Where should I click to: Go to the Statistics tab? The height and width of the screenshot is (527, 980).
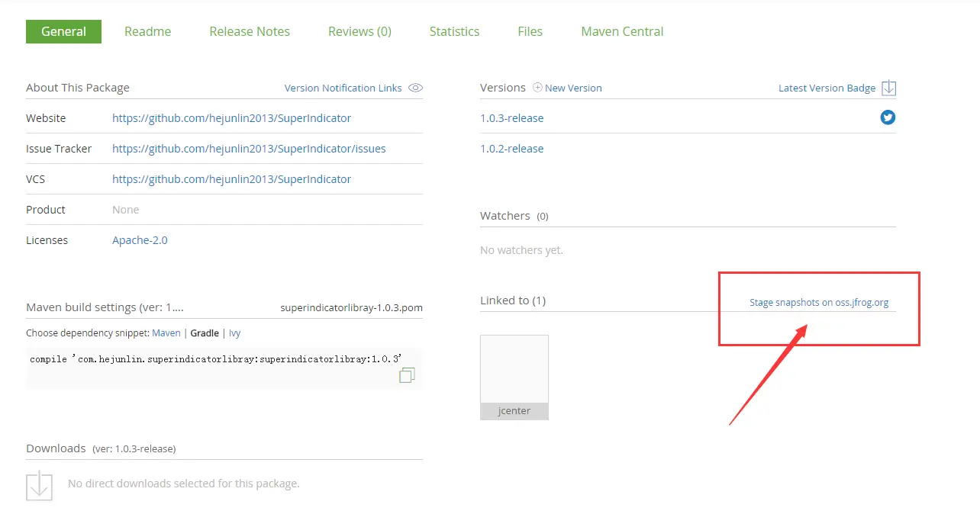pos(454,31)
